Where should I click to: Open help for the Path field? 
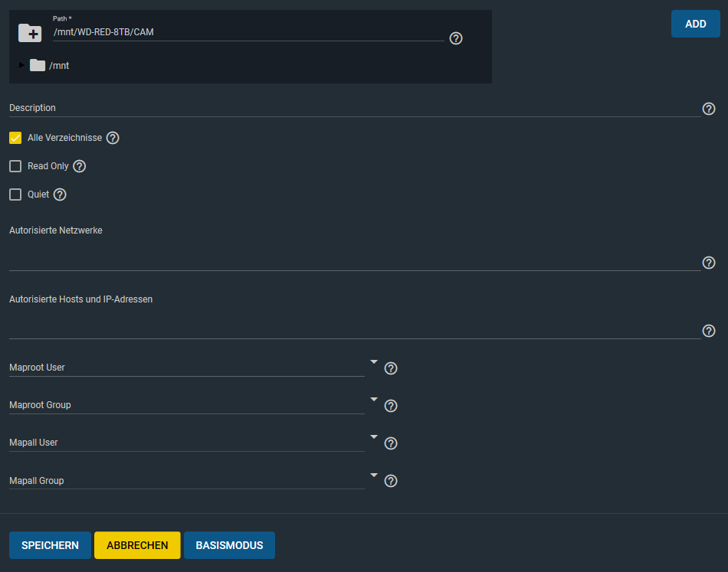pos(456,38)
